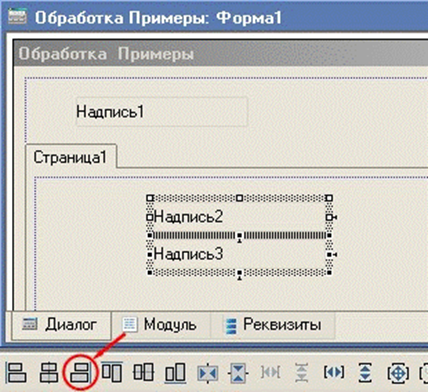Click the center vertically icon with blue triangles
The width and height of the screenshot is (428, 392).
click(238, 373)
